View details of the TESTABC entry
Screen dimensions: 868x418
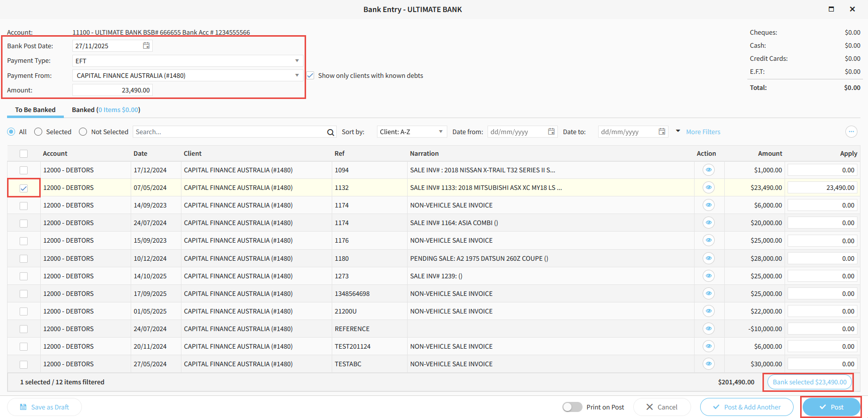click(x=709, y=364)
